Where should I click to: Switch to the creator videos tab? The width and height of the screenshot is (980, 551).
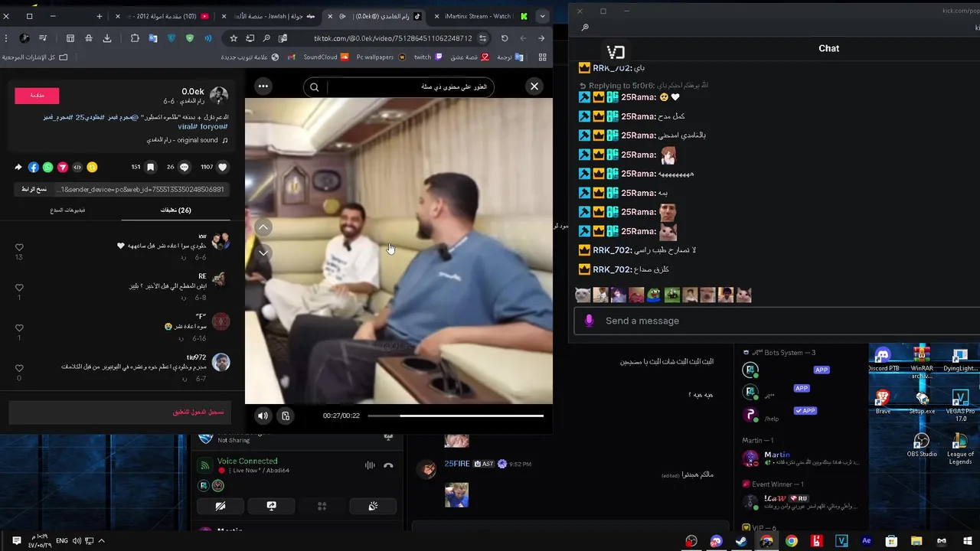(68, 210)
